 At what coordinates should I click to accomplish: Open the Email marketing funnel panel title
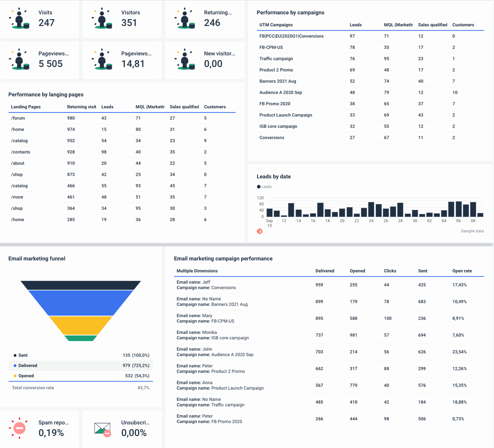37,258
